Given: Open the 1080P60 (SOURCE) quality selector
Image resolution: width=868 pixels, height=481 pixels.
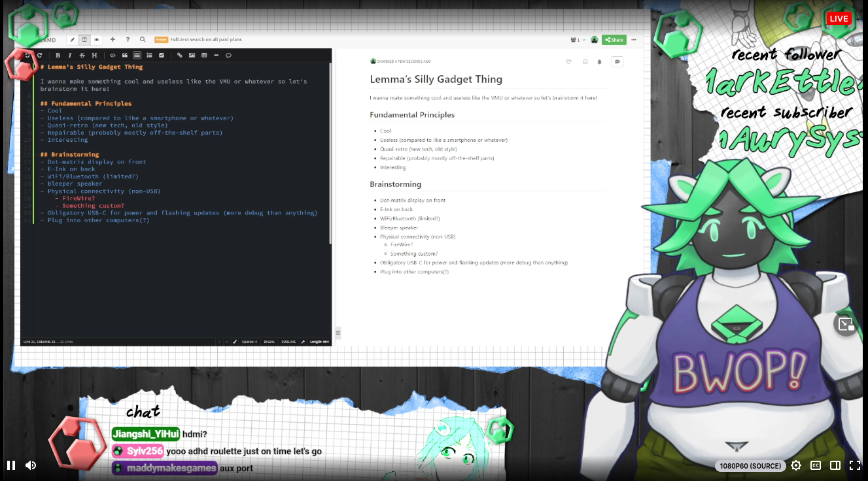Looking at the screenshot, I should (x=750, y=466).
